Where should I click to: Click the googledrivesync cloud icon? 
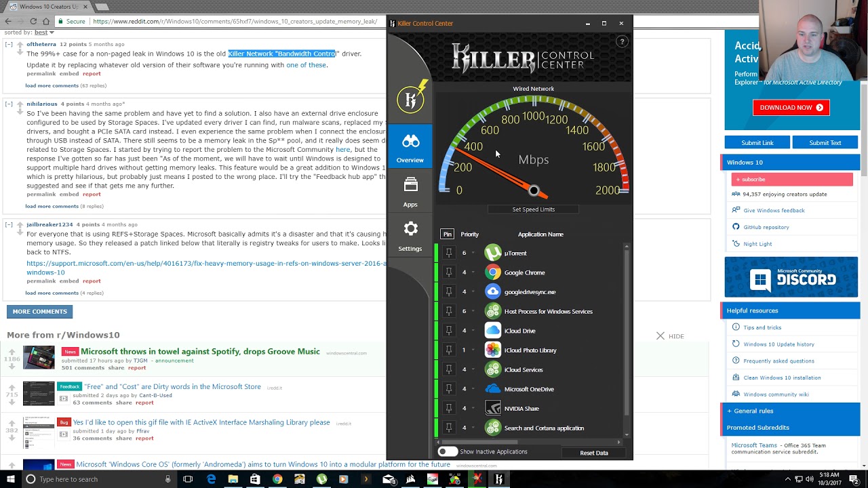pos(493,291)
